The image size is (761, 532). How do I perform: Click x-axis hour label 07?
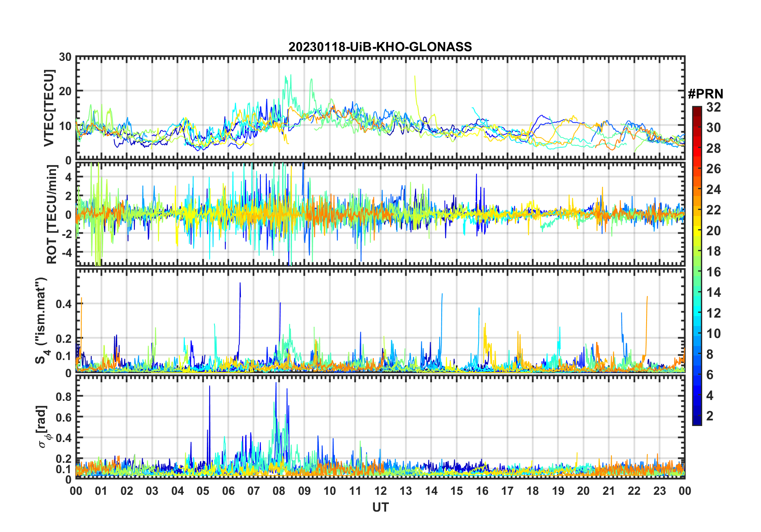pos(254,491)
